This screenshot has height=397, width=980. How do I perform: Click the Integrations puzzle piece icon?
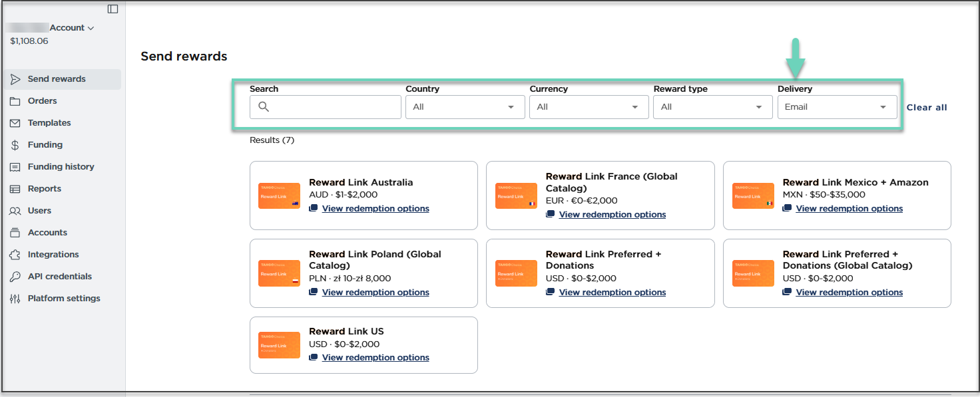[x=15, y=255]
